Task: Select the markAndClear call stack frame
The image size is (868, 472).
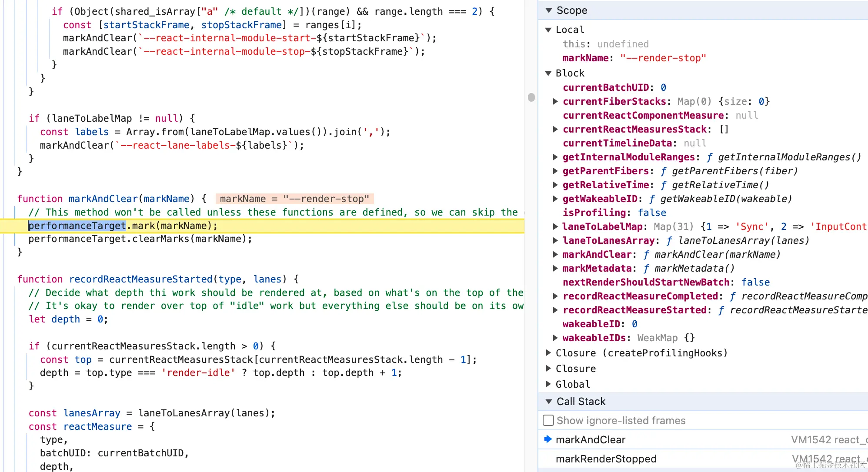Action: (x=590, y=440)
